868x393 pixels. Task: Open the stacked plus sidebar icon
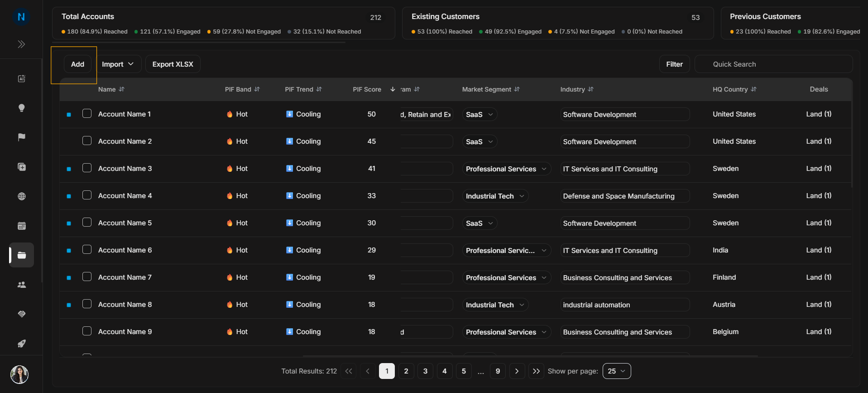(21, 167)
